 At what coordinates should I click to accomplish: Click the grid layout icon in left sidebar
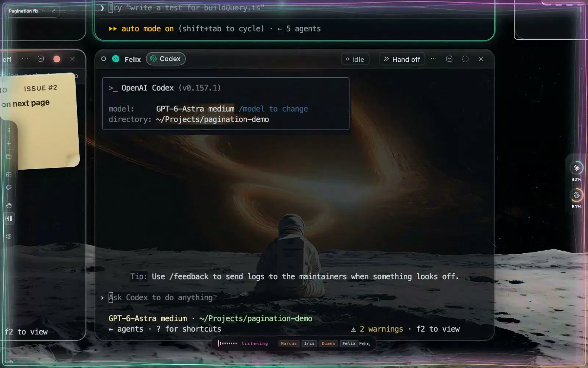point(9,174)
